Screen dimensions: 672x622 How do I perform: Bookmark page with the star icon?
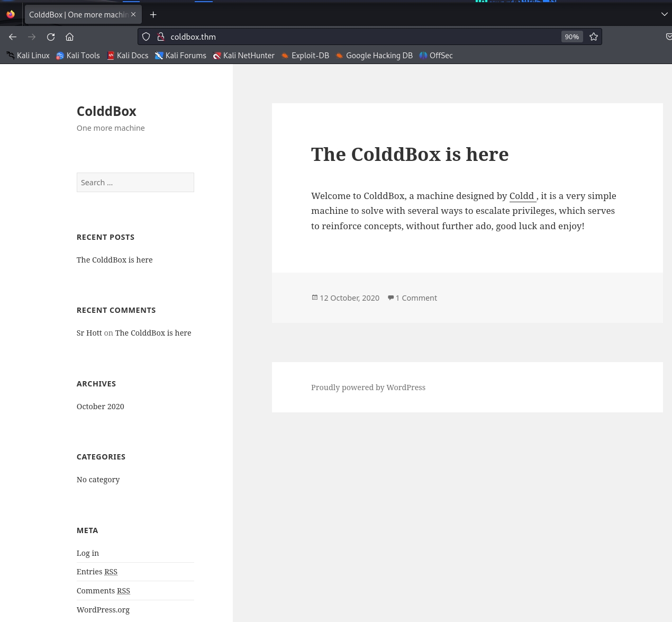click(594, 37)
